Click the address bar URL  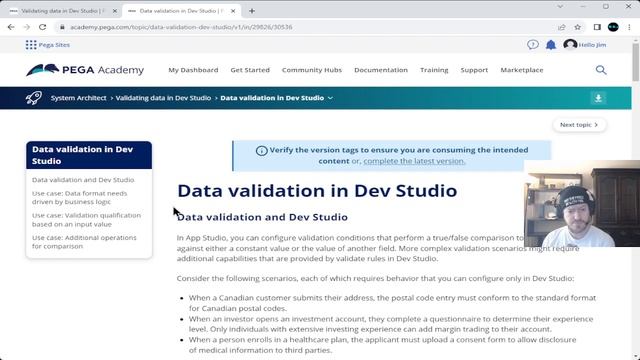coord(181,27)
